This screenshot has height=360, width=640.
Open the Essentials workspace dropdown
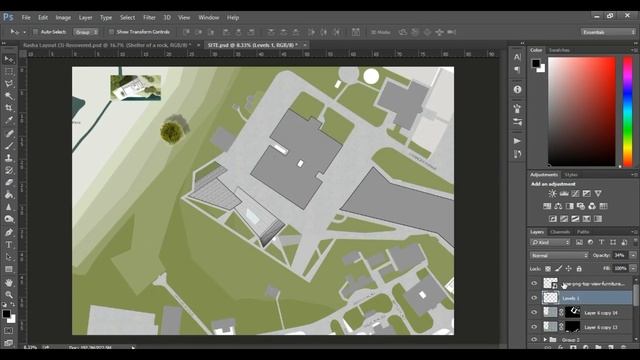pos(608,32)
